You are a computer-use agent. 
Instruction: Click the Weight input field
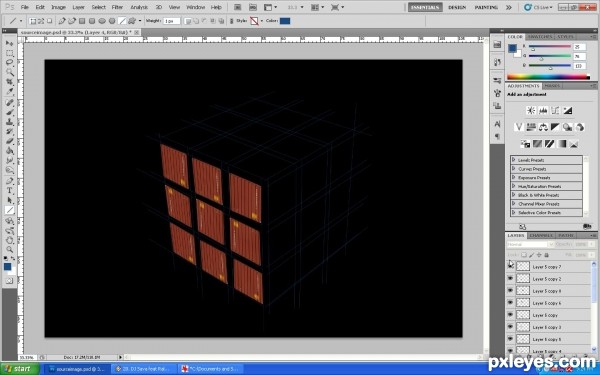(x=172, y=21)
